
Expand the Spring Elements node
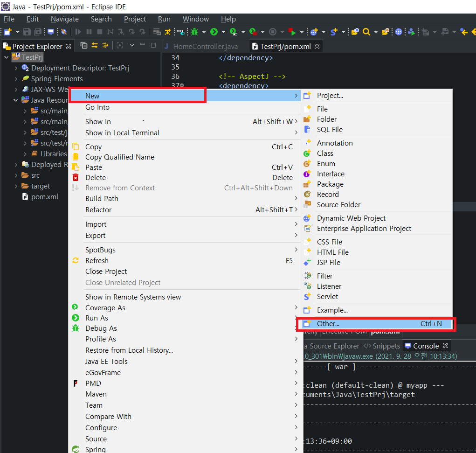point(16,79)
